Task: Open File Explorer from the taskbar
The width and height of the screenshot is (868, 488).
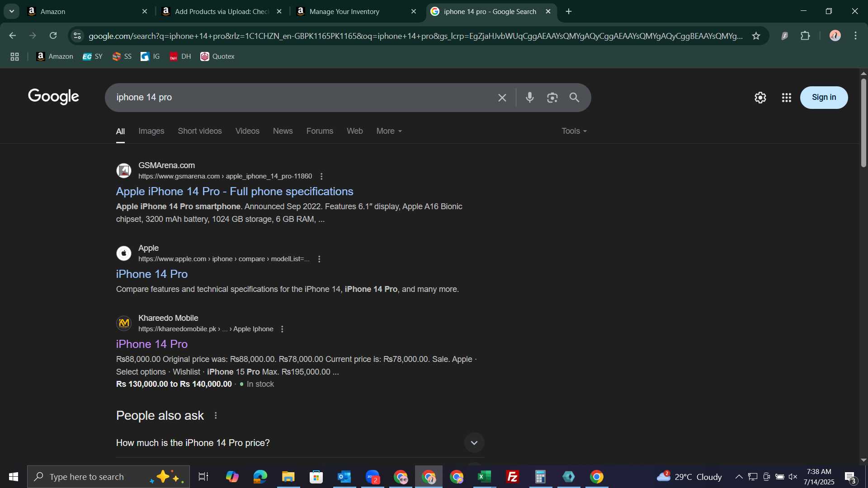Action: click(x=288, y=477)
